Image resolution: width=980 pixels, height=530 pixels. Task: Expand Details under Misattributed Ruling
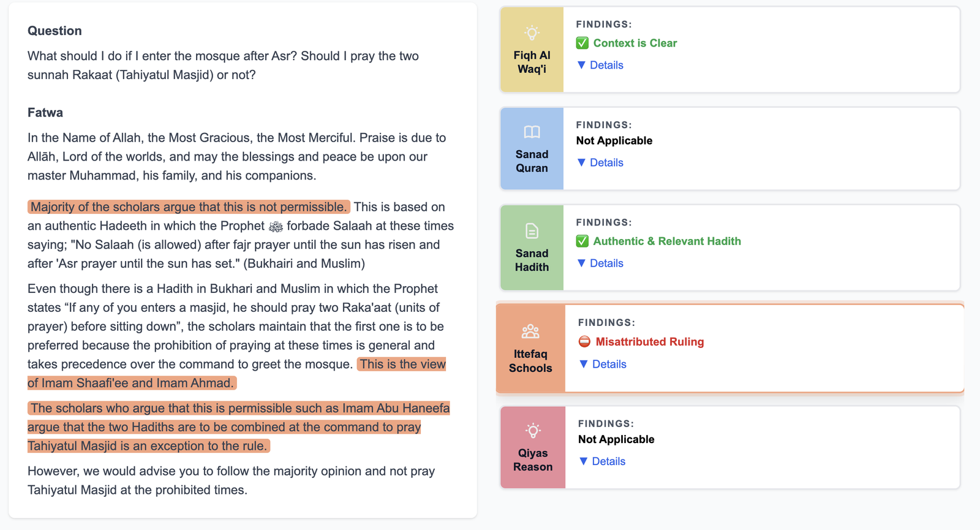603,364
